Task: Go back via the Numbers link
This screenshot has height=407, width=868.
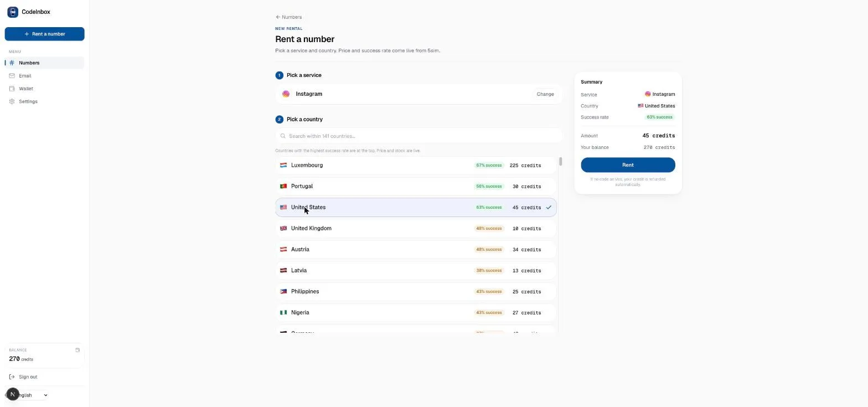Action: point(288,17)
